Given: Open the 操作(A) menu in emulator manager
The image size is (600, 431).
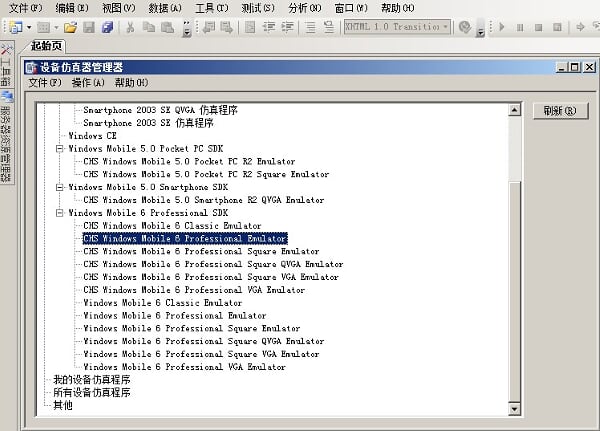Looking at the screenshot, I should click(x=88, y=82).
